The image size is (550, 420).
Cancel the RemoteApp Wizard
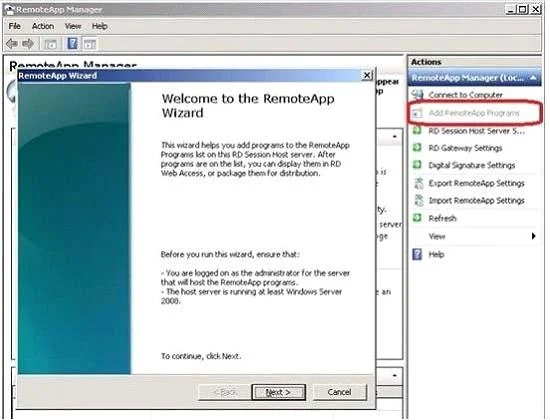(x=340, y=392)
